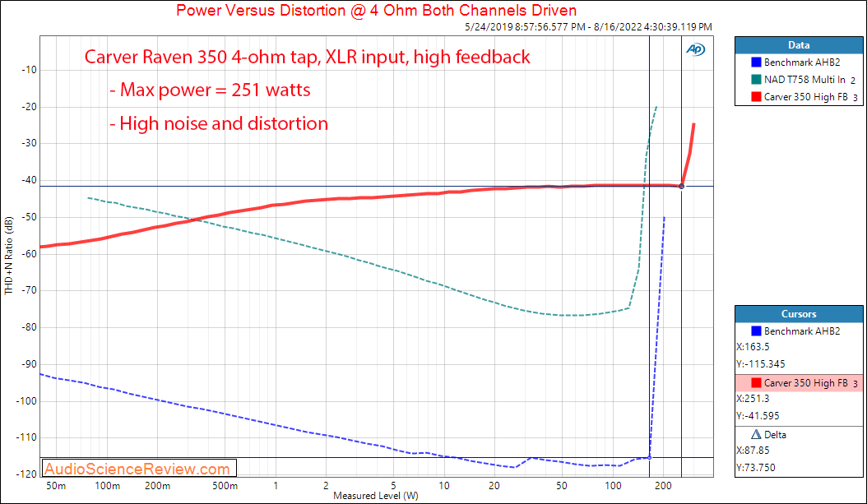Click the Delta triangle icon

(756, 435)
